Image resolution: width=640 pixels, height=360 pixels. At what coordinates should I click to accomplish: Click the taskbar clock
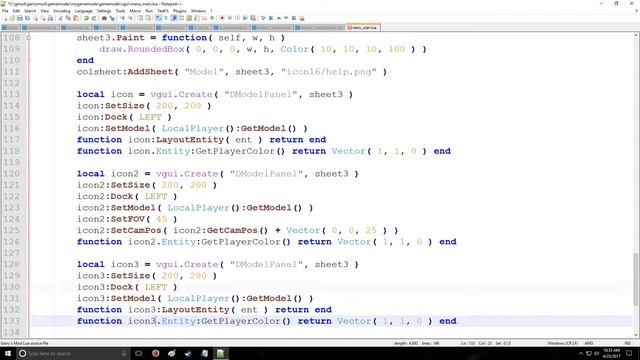click(x=612, y=353)
